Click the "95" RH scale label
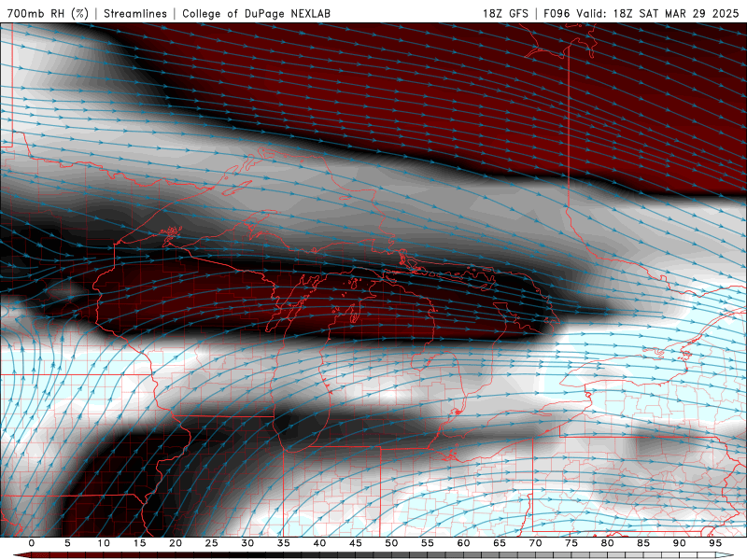Viewport: 747px width, 560px height. pyautogui.click(x=715, y=543)
